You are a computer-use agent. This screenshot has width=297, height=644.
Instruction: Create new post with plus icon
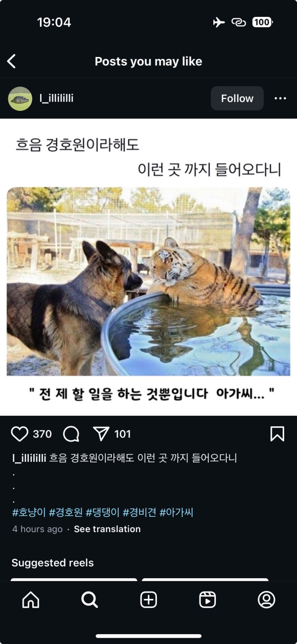click(148, 600)
